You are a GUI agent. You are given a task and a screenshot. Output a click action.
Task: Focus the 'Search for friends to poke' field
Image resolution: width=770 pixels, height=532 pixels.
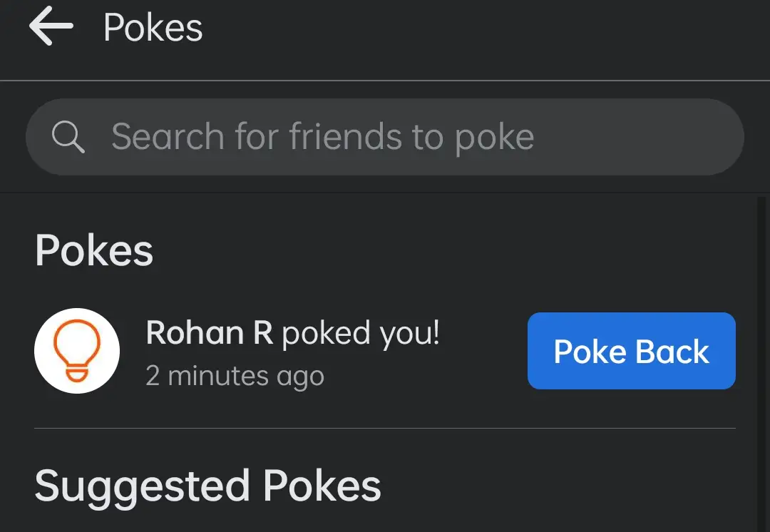384,137
